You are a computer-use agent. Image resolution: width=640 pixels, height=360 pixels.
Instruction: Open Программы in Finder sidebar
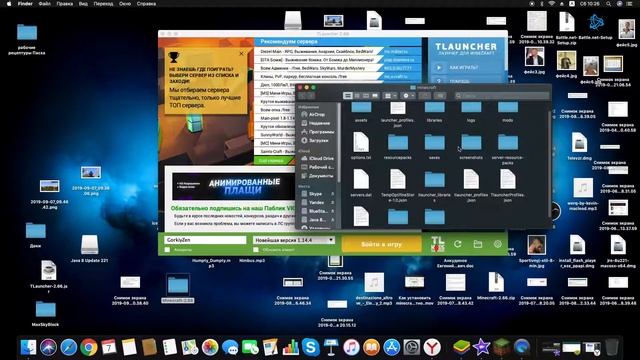click(318, 132)
